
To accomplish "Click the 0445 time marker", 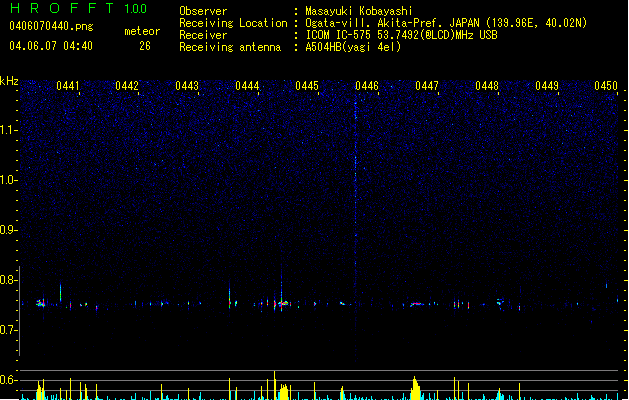I will (307, 86).
